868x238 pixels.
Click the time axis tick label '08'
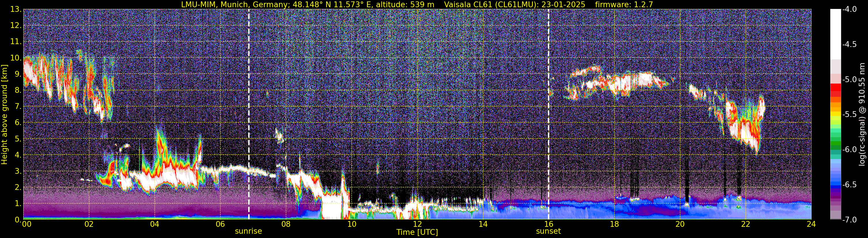pos(286,224)
